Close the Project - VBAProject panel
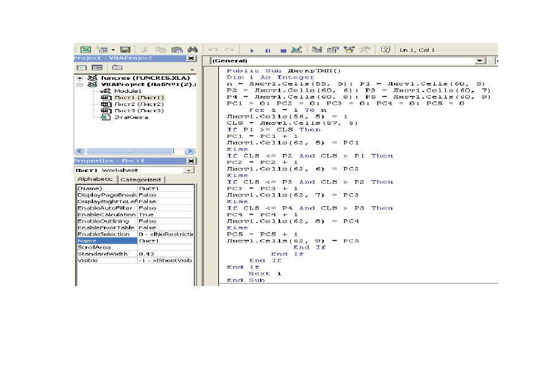This screenshot has width=557, height=392. (191, 58)
